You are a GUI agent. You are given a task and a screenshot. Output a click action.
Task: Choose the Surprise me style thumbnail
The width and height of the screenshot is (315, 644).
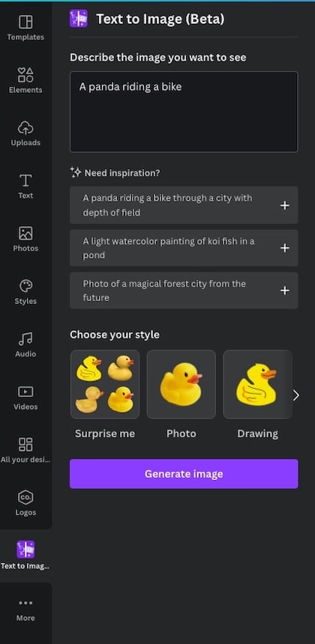point(105,384)
